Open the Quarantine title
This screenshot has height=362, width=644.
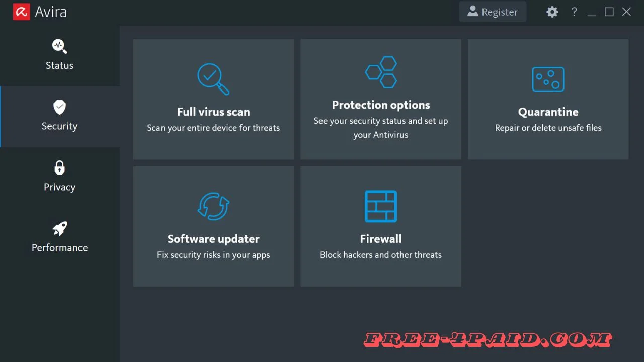click(548, 112)
